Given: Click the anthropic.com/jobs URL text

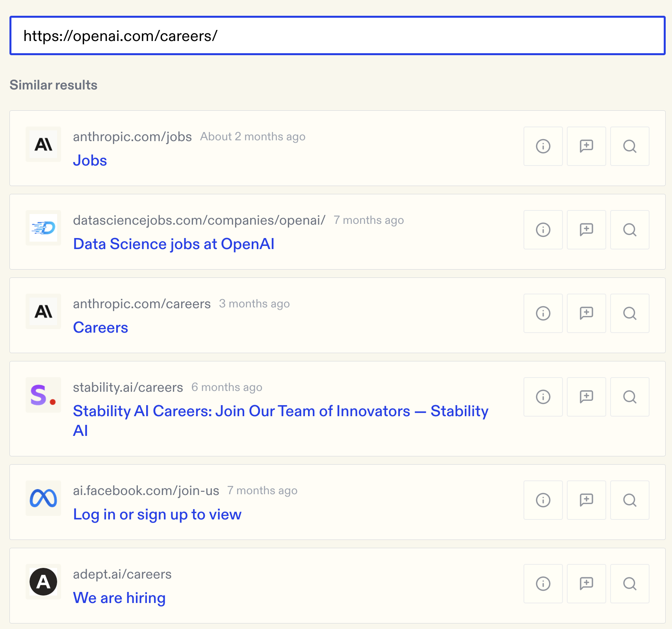Looking at the screenshot, I should (132, 137).
